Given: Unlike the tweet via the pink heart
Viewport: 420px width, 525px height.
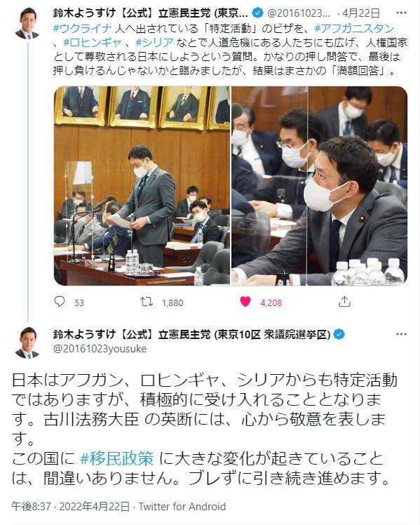Looking at the screenshot, I should click(x=245, y=302).
